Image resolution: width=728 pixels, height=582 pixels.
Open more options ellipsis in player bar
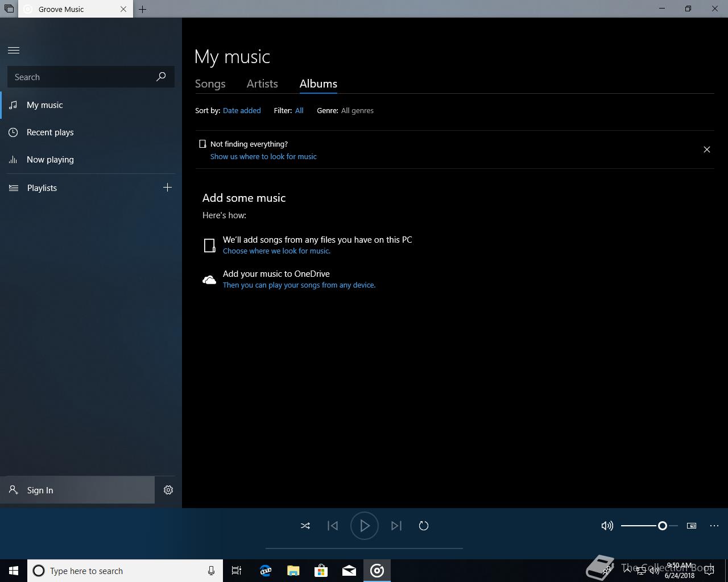(x=714, y=526)
